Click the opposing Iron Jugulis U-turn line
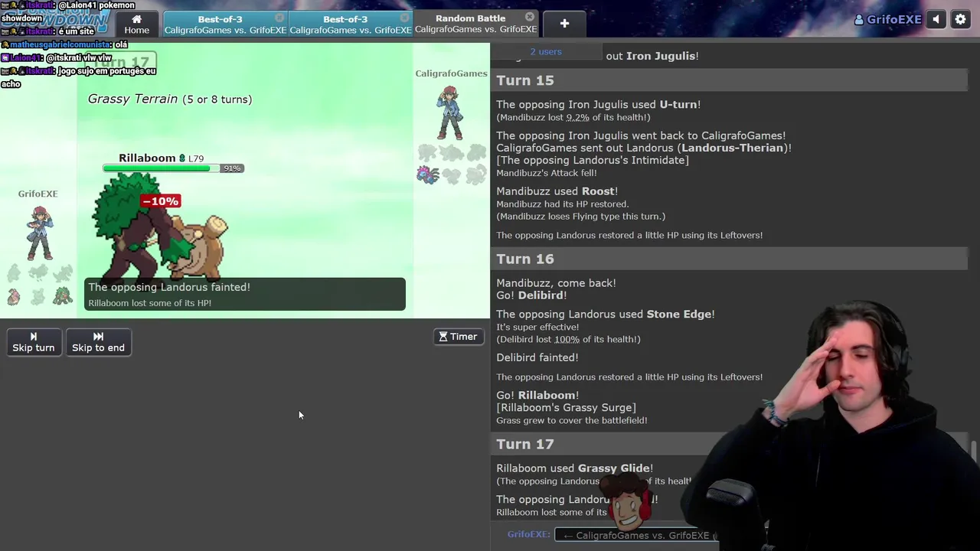The height and width of the screenshot is (551, 980). 598,104
